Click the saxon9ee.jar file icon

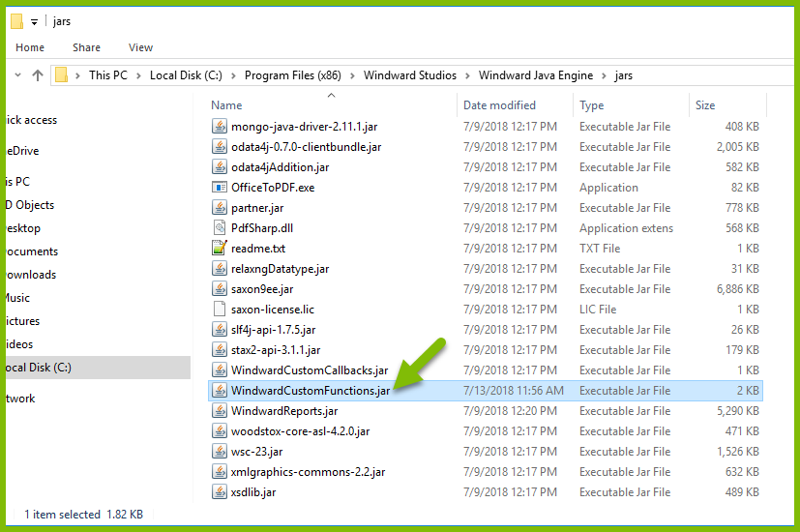pyautogui.click(x=220, y=288)
